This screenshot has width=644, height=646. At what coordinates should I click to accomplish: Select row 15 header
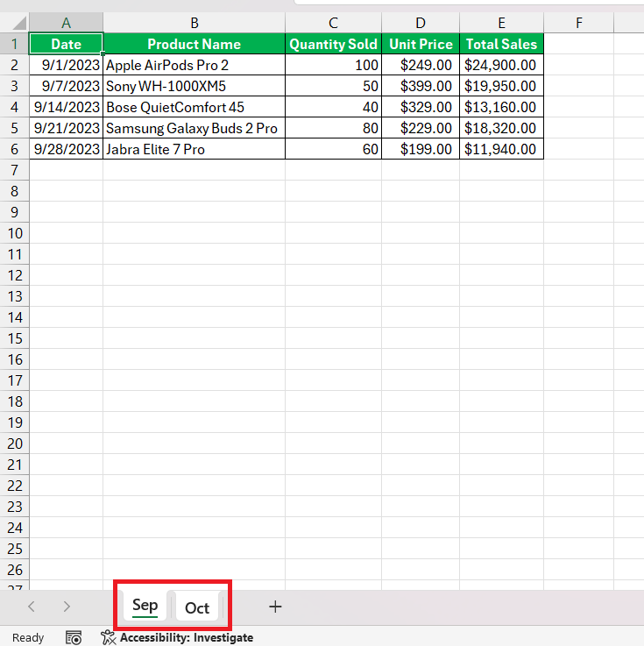(14, 338)
